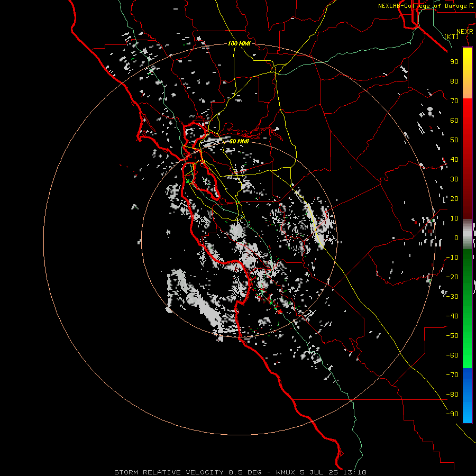The image size is (476, 476).
Task: Click the "100 NMI" range ring label
Action: [239, 43]
